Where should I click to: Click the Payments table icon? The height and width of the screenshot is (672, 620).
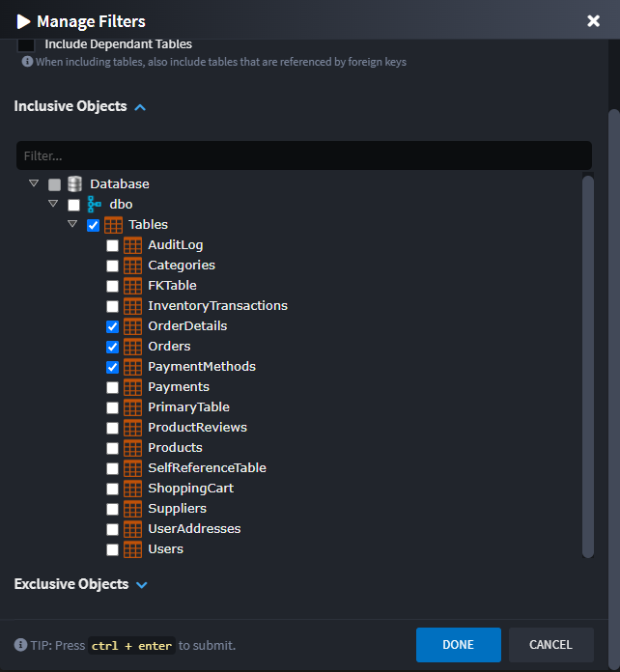pyautogui.click(x=132, y=387)
